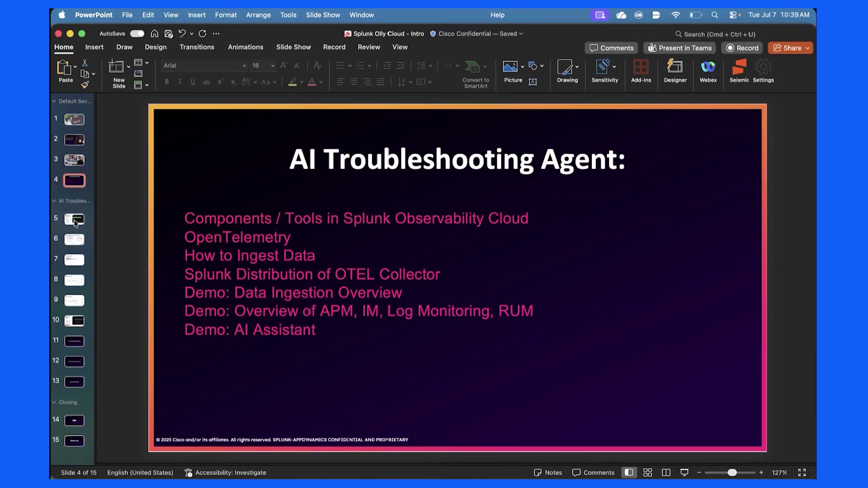Open the Slide Show menu in menu bar
The width and height of the screenshot is (868, 488).
[x=323, y=15]
